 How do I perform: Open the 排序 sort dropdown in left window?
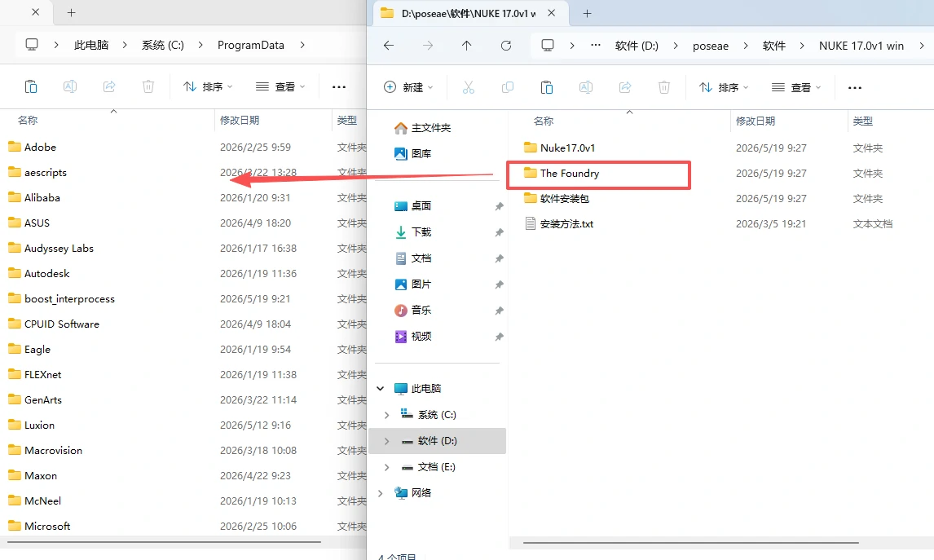click(209, 87)
